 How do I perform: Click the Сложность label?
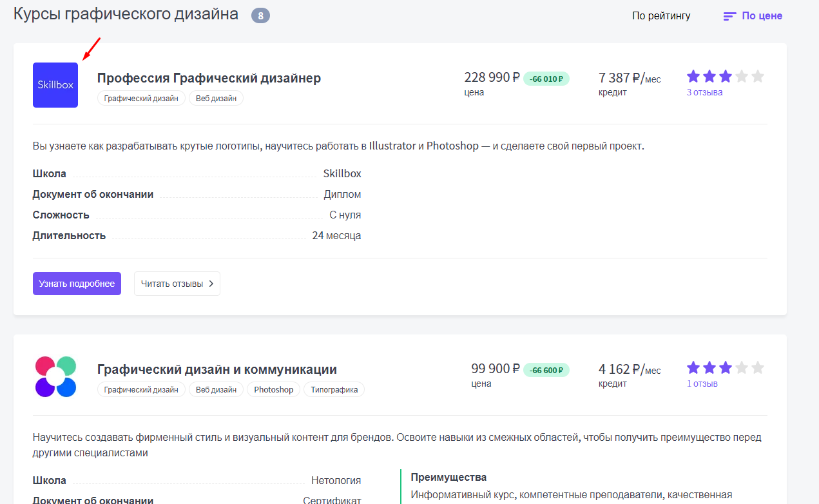[61, 215]
